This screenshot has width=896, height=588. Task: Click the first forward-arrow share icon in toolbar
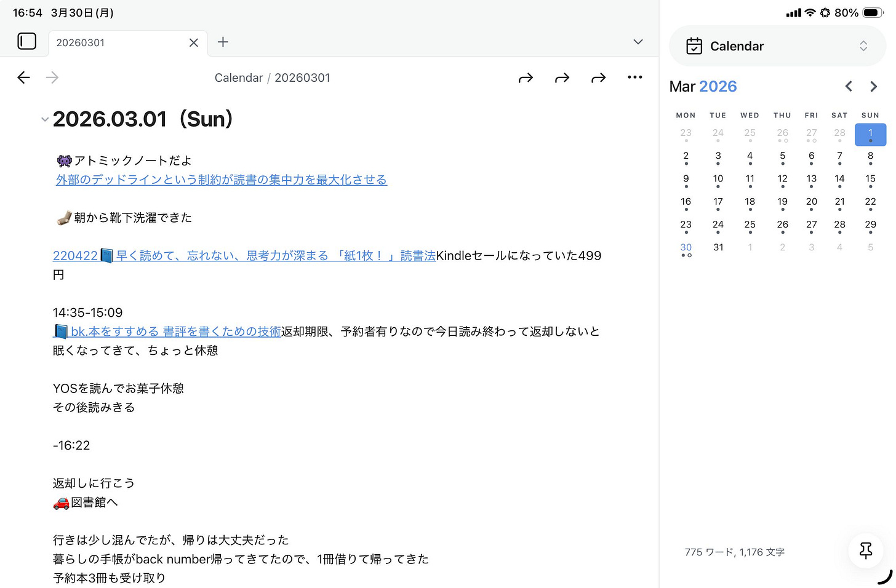[x=526, y=77]
